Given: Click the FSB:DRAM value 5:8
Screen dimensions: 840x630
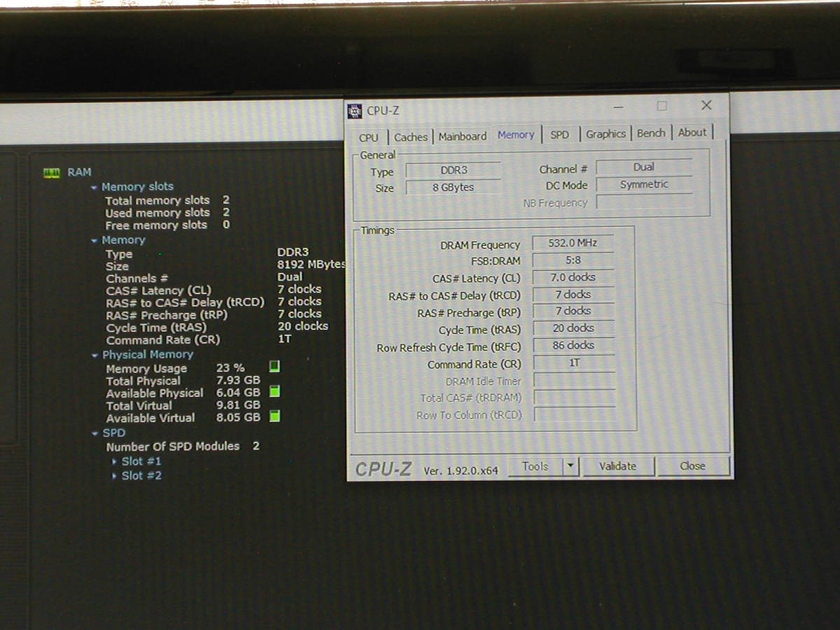Looking at the screenshot, I should [x=573, y=260].
